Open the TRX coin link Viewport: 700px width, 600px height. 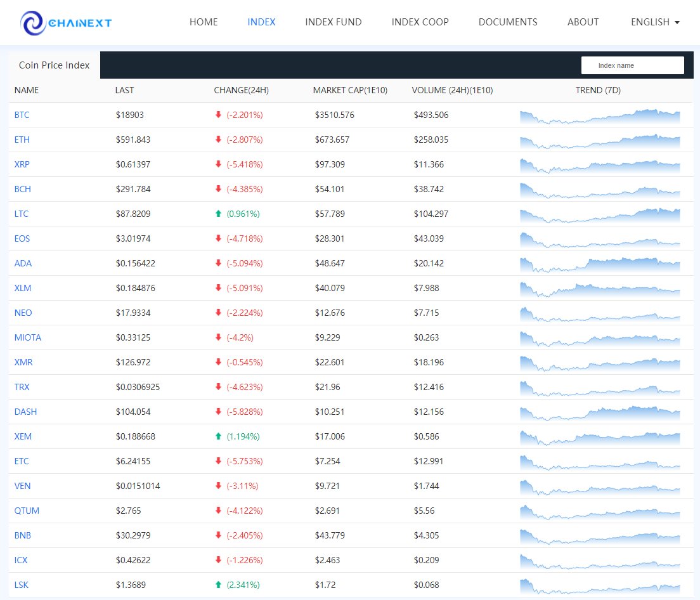coord(22,387)
